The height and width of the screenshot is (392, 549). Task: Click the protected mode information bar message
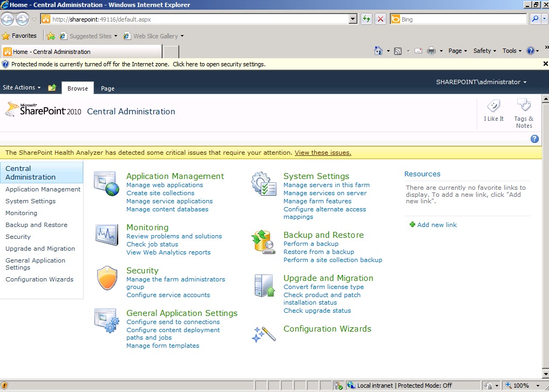pyautogui.click(x=138, y=64)
